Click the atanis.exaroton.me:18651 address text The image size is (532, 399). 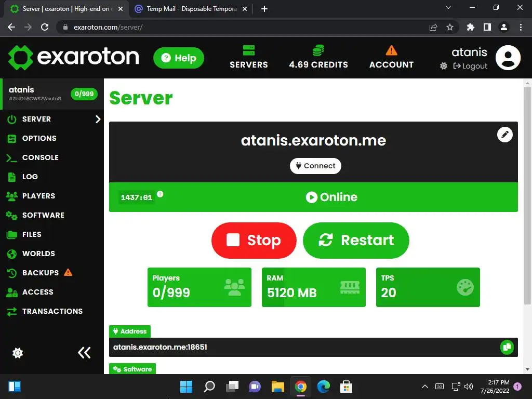[x=160, y=347]
